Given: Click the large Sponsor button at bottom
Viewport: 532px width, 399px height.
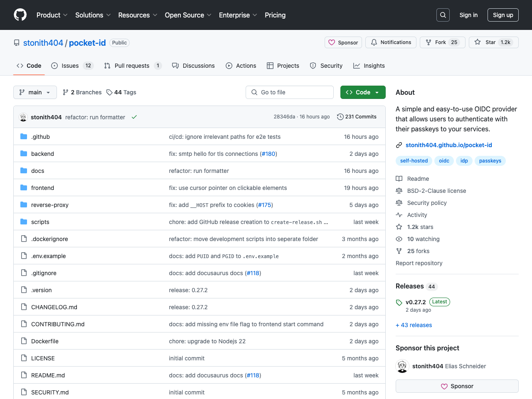Looking at the screenshot, I should pos(457,386).
